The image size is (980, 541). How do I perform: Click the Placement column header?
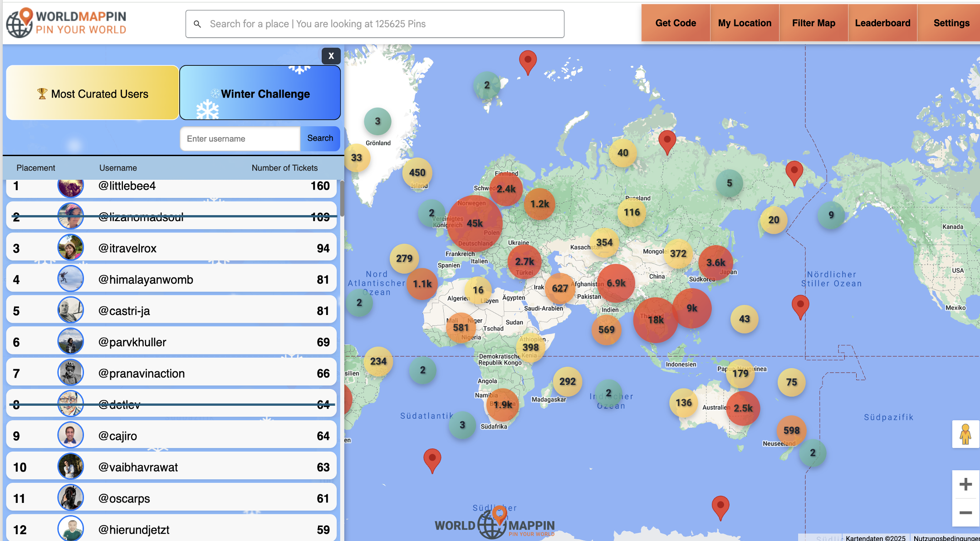click(35, 168)
